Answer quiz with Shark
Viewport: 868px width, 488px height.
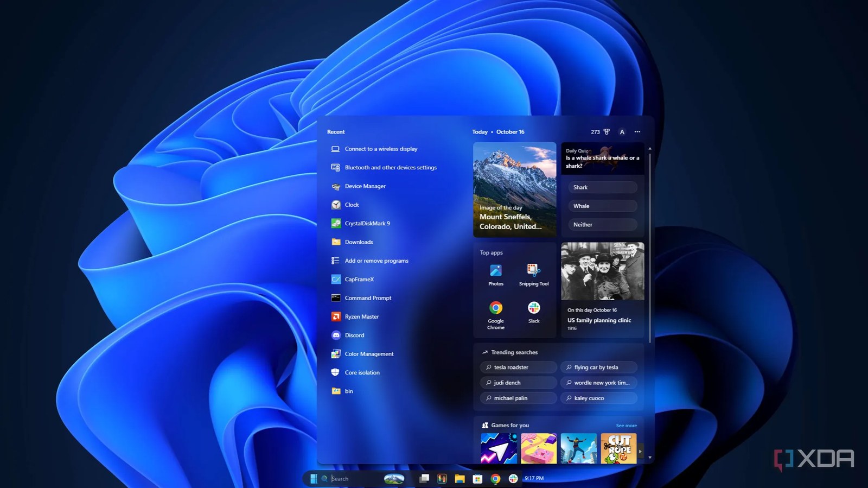[x=603, y=187]
